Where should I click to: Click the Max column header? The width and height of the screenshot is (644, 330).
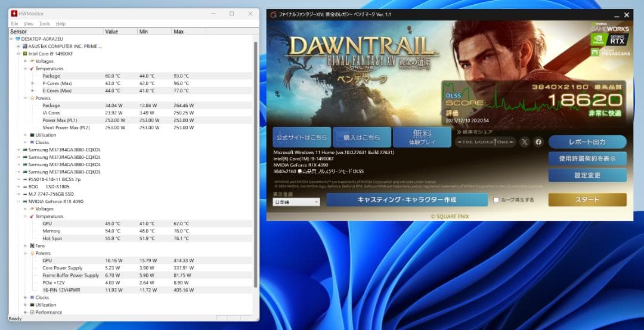click(x=188, y=32)
